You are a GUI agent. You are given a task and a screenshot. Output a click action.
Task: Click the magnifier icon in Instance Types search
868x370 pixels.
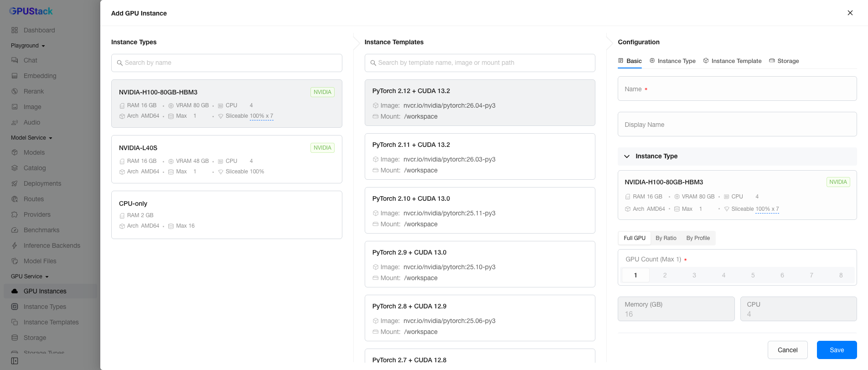120,63
